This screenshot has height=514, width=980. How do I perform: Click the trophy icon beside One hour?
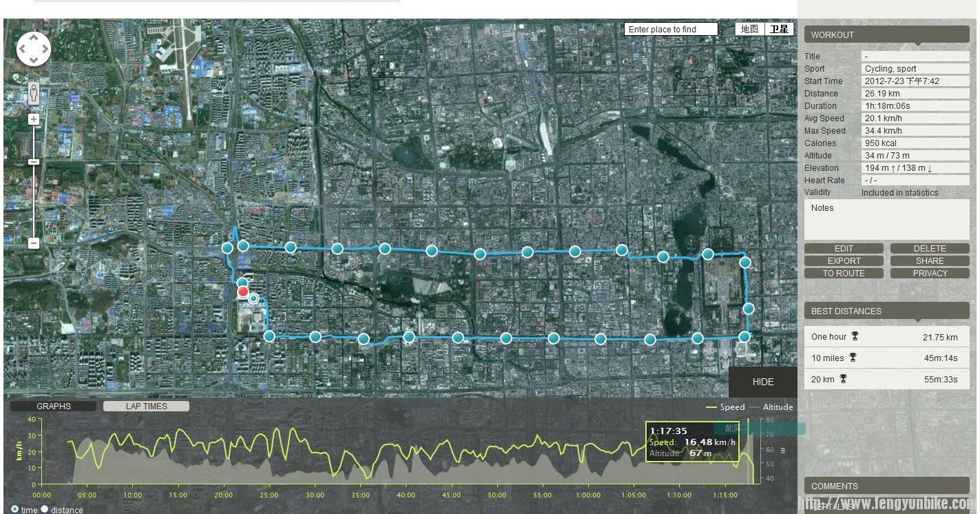[x=855, y=336]
